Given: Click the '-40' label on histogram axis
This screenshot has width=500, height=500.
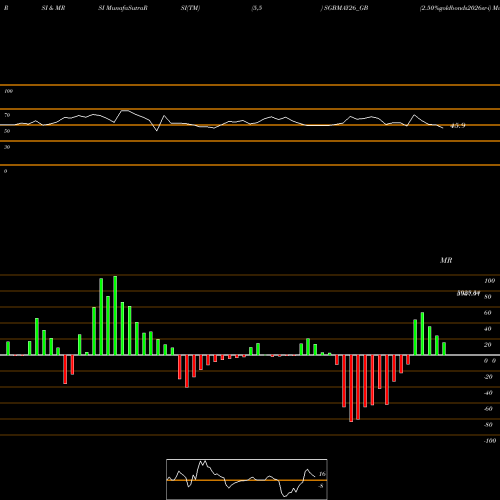Looking at the screenshot, I should tap(488, 393).
